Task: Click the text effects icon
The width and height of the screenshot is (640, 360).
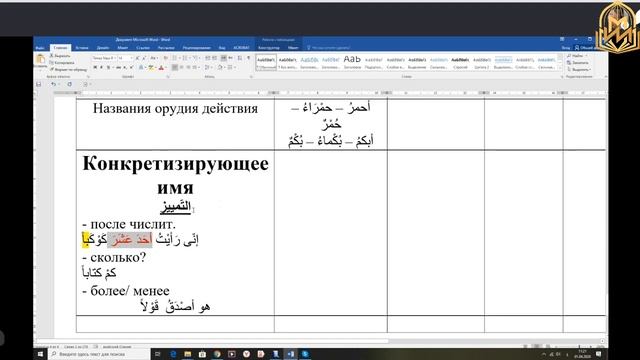Action: (x=141, y=67)
